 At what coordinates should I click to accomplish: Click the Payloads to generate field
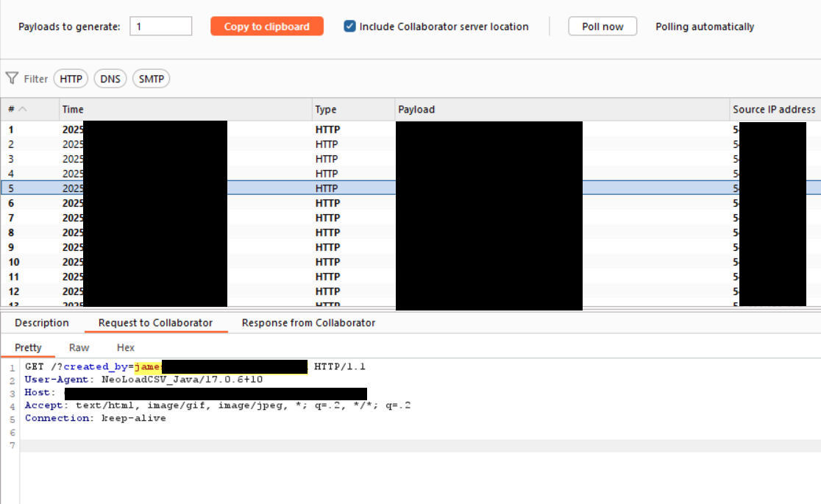[x=160, y=26]
